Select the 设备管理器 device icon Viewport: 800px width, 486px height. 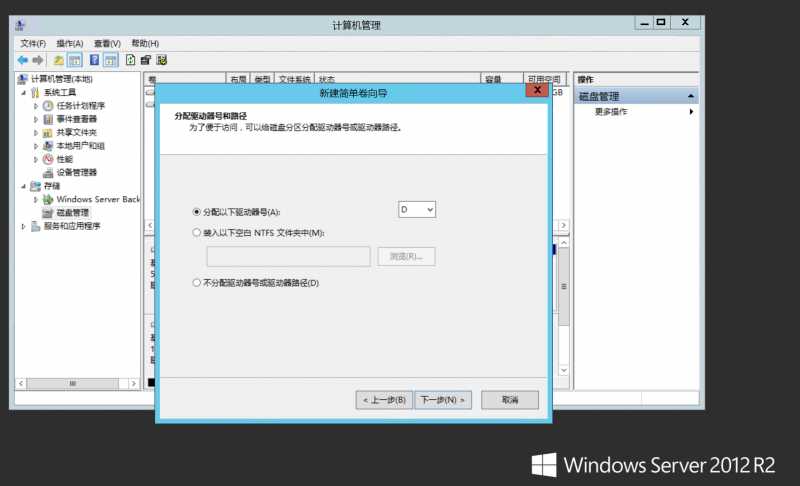point(48,172)
